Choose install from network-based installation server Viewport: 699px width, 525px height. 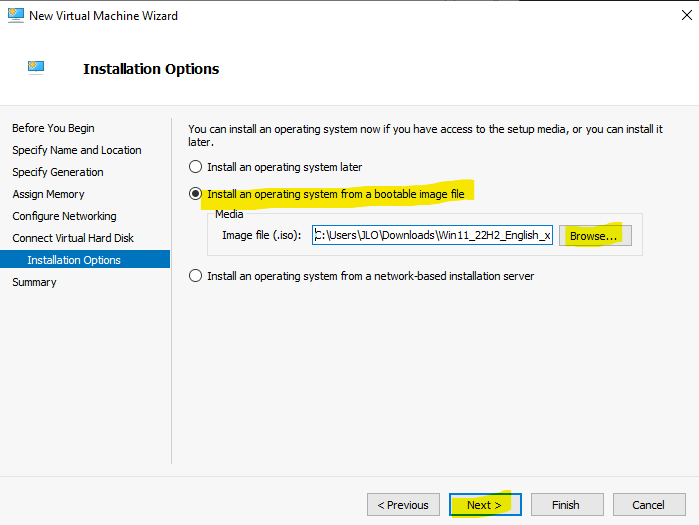(x=195, y=276)
